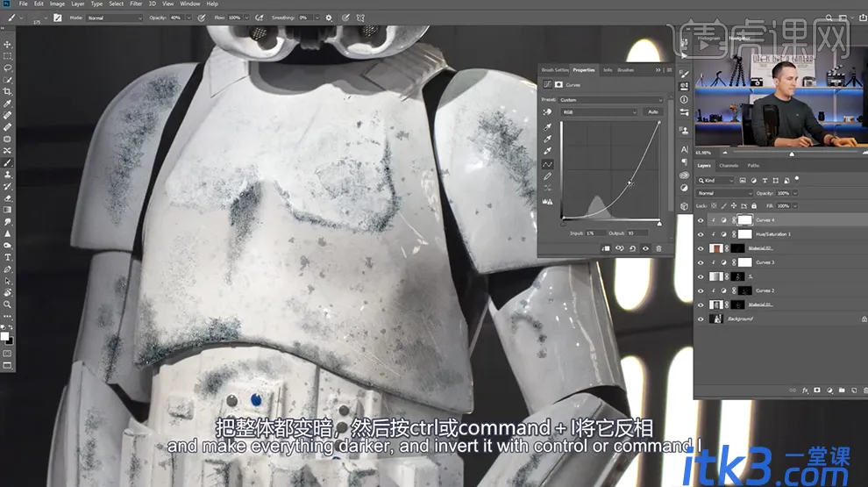Image resolution: width=868 pixels, height=487 pixels.
Task: Click the Curves Input value field
Action: point(596,233)
